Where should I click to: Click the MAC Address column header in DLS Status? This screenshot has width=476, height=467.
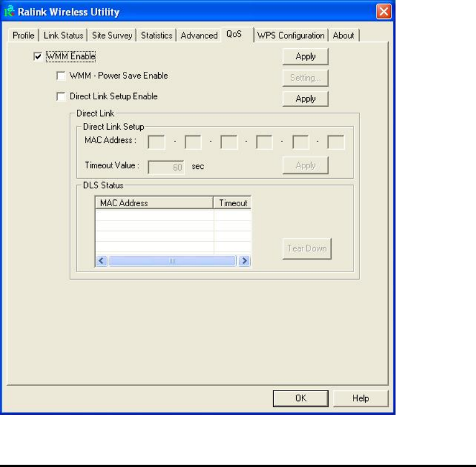(154, 203)
